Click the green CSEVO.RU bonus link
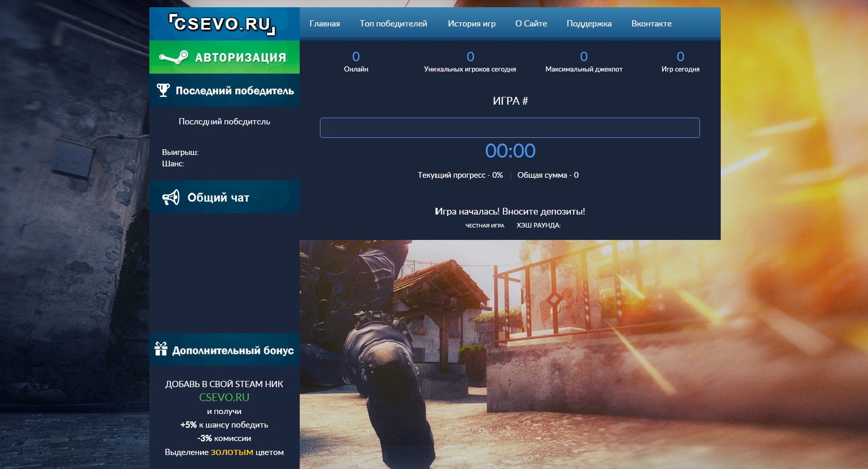This screenshot has width=868, height=469. tap(224, 397)
